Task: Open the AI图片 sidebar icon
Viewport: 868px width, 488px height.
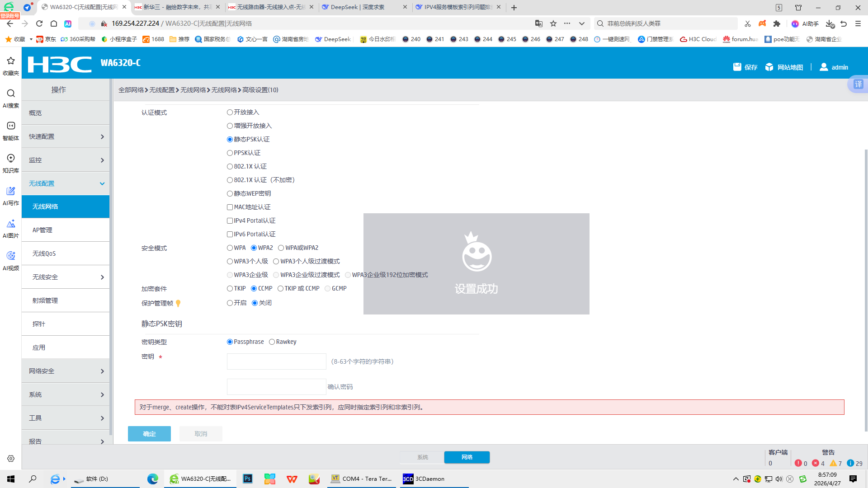Action: 11,228
